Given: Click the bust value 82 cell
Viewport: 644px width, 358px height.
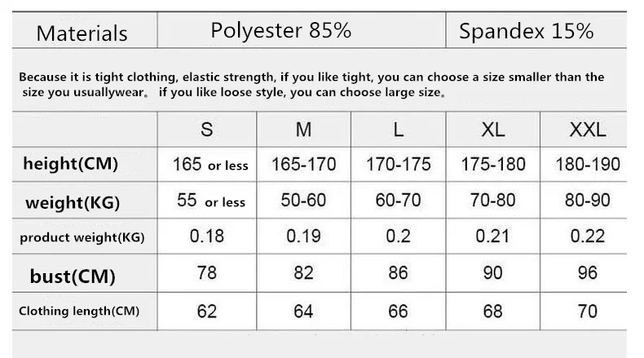Looking at the screenshot, I should pyautogui.click(x=303, y=273).
